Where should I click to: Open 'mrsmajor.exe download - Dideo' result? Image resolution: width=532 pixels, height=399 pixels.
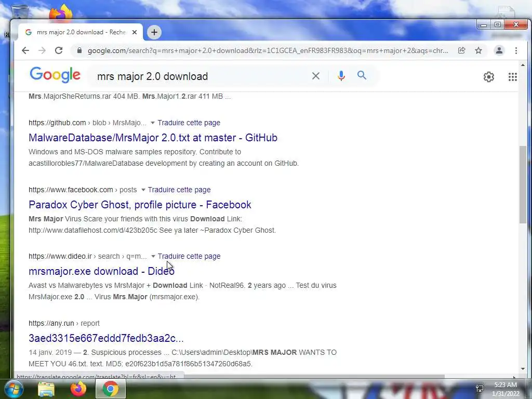pos(101,271)
